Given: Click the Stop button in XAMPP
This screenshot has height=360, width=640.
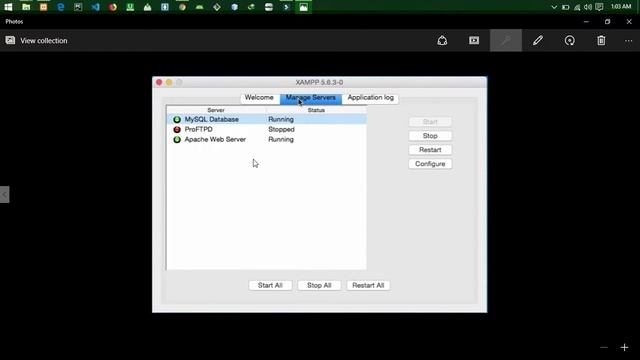Looking at the screenshot, I should click(430, 136).
